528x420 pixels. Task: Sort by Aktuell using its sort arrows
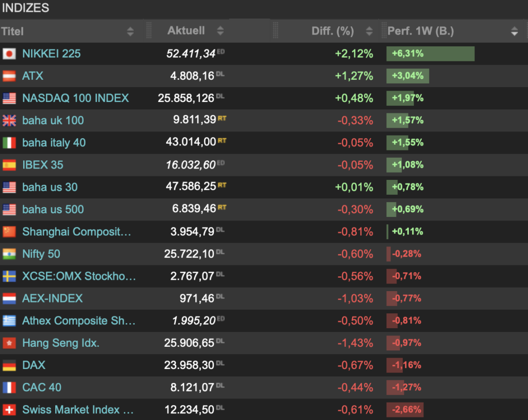pyautogui.click(x=221, y=31)
